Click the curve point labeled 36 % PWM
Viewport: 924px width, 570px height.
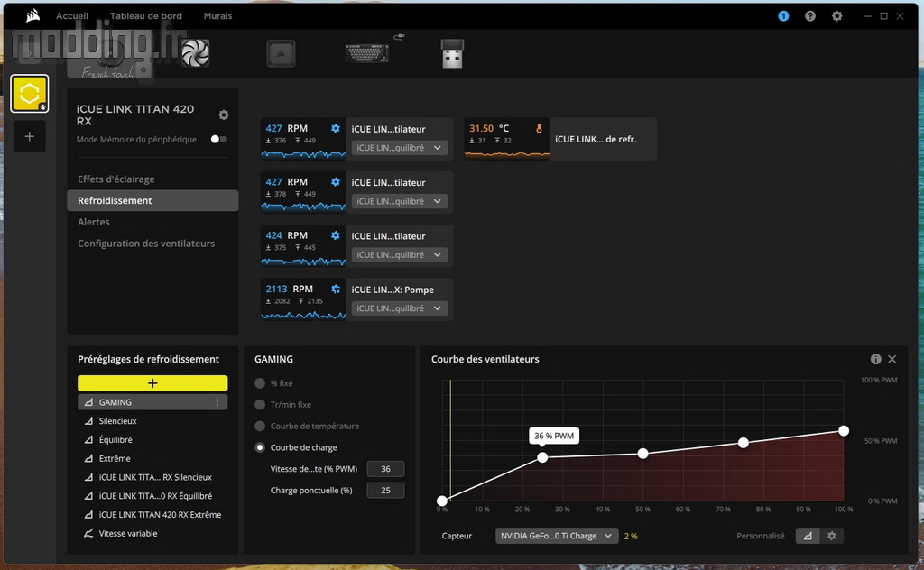[x=542, y=457]
